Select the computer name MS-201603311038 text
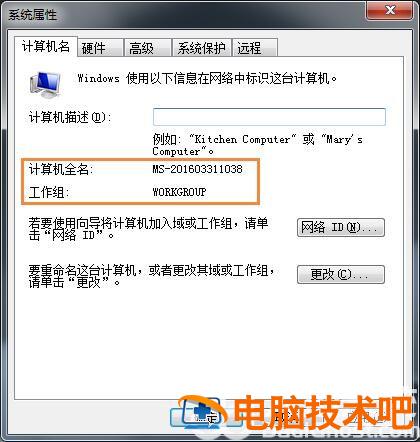The image size is (420, 442). pyautogui.click(x=197, y=169)
